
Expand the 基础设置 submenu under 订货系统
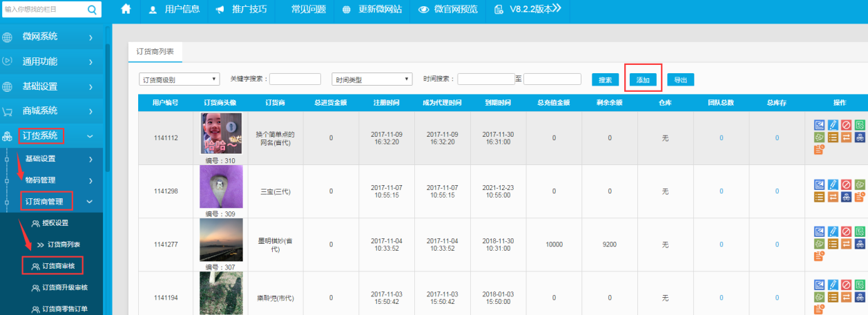52,159
